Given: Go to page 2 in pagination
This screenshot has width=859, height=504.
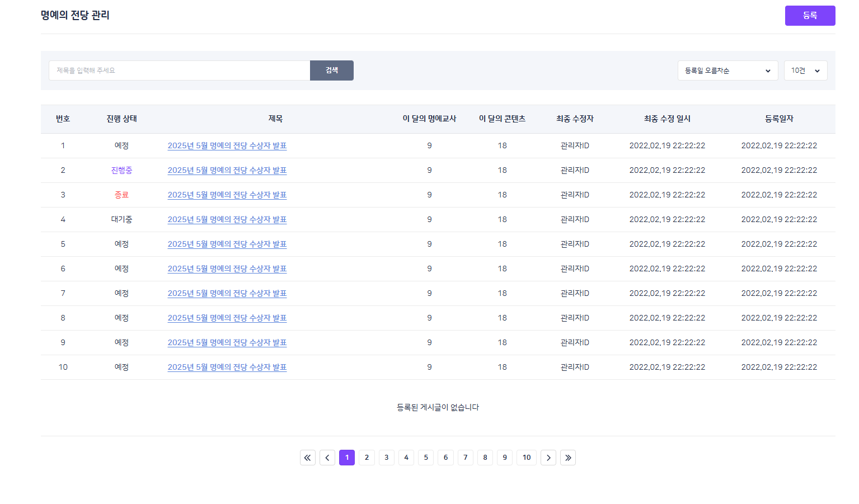Looking at the screenshot, I should tap(367, 458).
